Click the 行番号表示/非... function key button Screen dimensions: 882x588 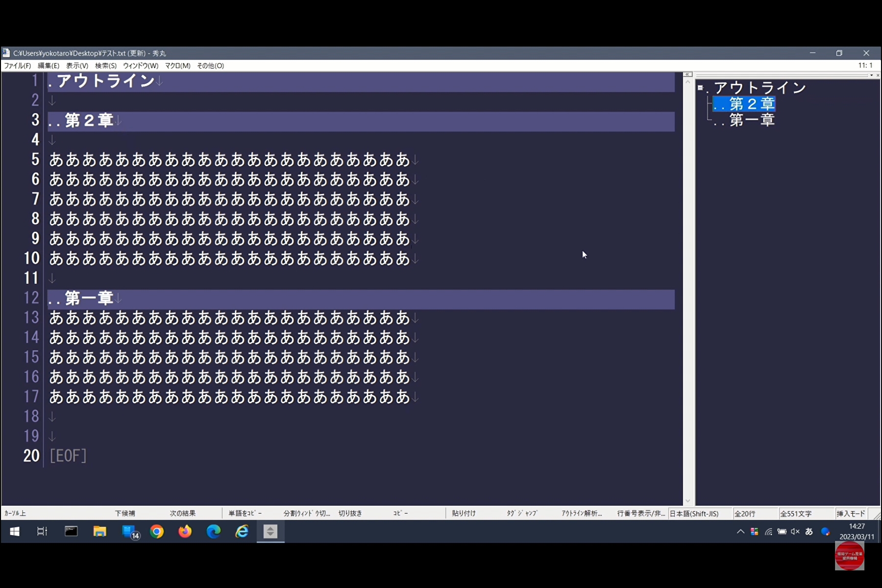tap(641, 514)
